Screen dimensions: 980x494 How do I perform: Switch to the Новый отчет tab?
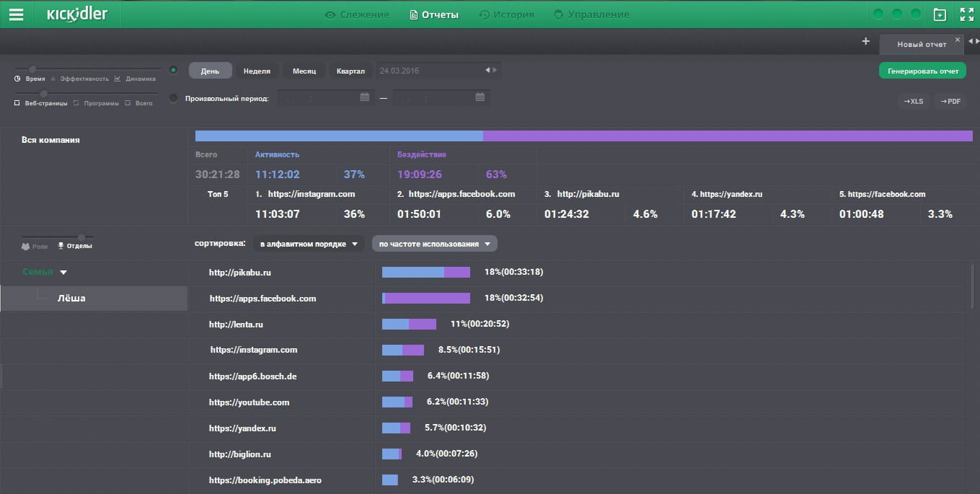922,44
